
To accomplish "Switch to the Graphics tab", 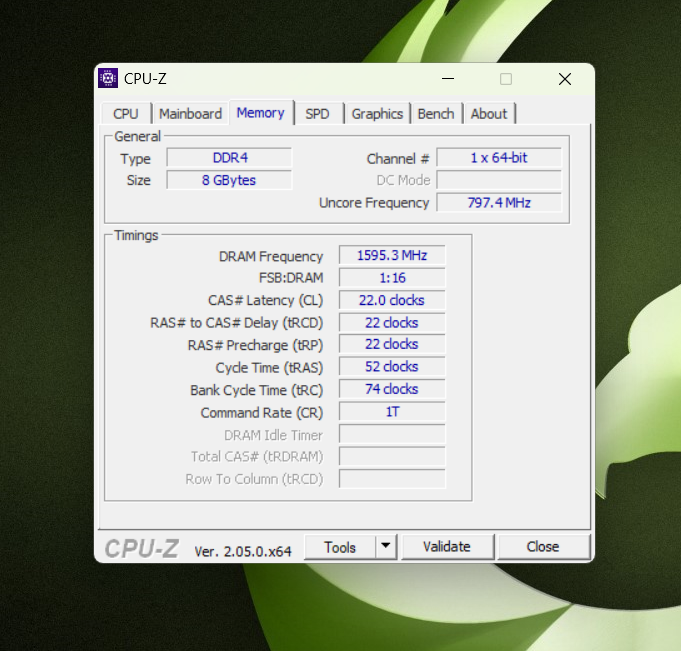I will (377, 114).
